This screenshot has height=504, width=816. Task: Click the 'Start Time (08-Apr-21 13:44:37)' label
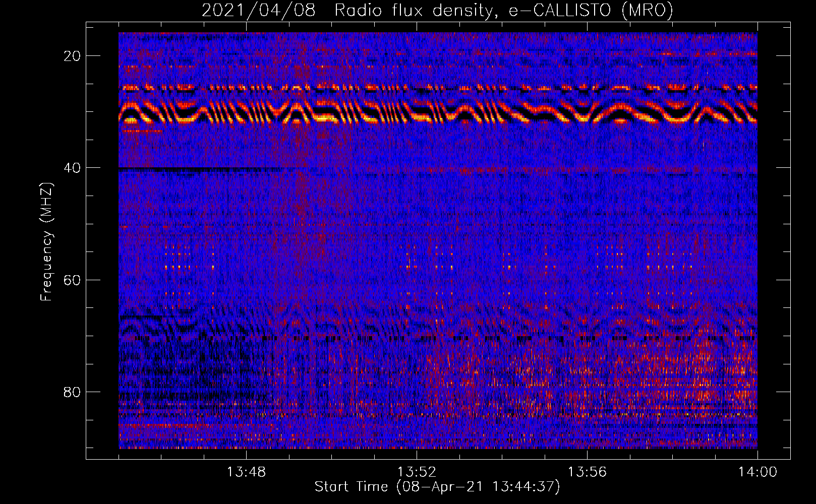tap(437, 487)
